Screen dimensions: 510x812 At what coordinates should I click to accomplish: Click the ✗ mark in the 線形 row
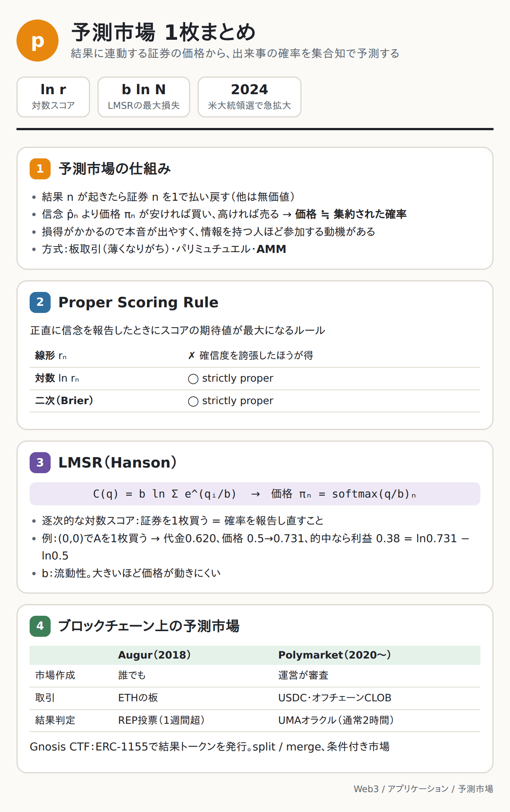click(192, 355)
